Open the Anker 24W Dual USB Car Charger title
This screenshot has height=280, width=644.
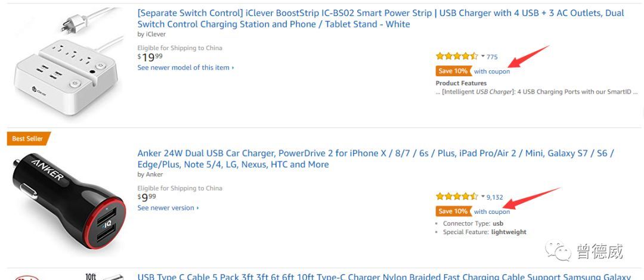coord(376,159)
